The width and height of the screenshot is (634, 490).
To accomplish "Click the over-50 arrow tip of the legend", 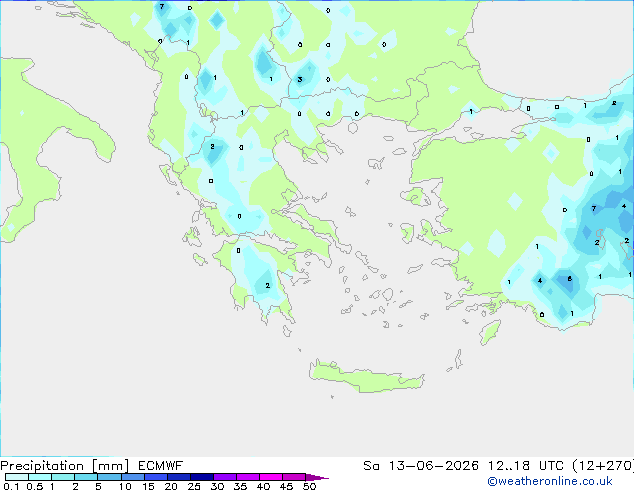I will pos(317,477).
